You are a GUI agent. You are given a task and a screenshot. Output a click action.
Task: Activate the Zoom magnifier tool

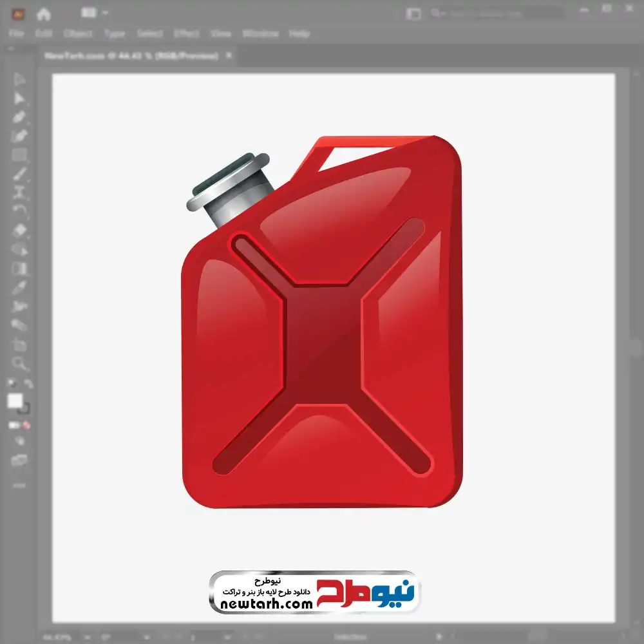pyautogui.click(x=19, y=363)
